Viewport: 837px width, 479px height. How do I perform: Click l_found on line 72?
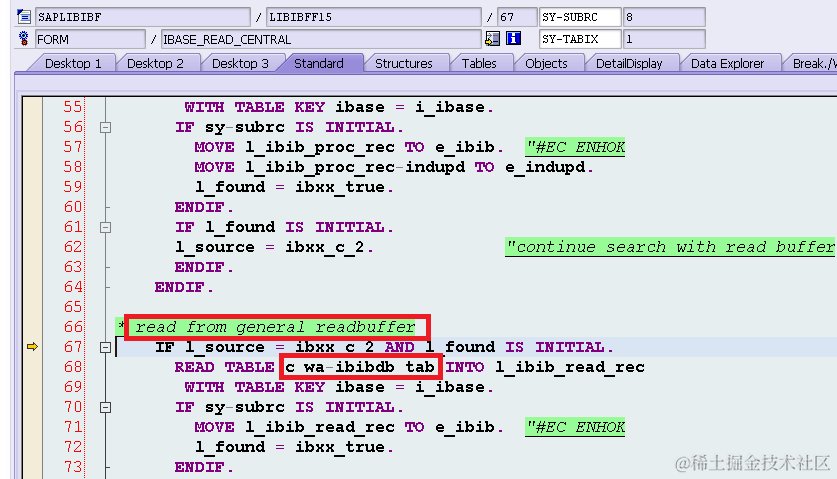click(x=230, y=447)
